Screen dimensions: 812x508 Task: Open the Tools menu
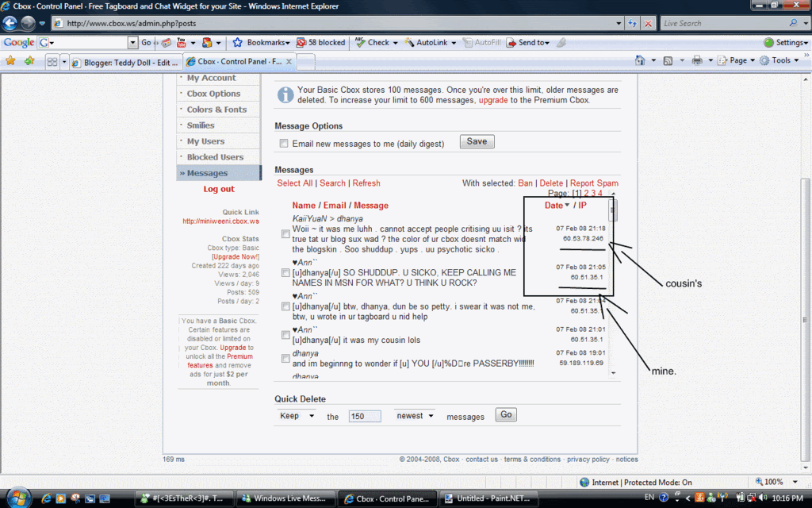778,60
